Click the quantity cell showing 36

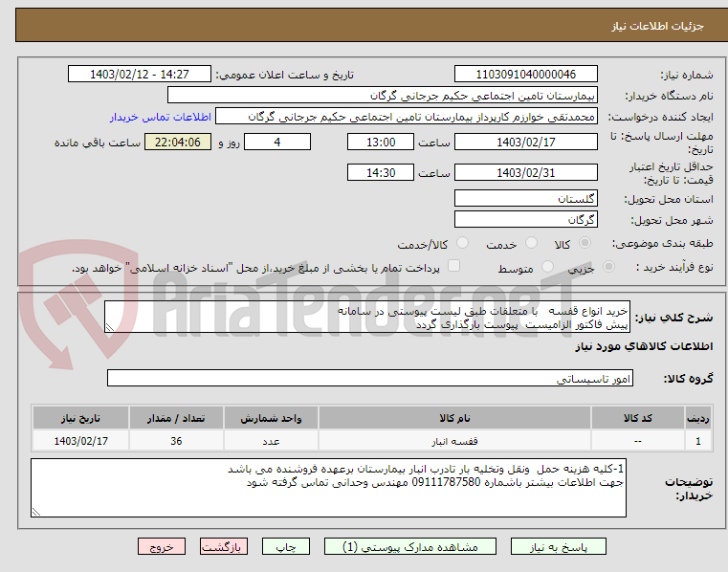tap(176, 441)
